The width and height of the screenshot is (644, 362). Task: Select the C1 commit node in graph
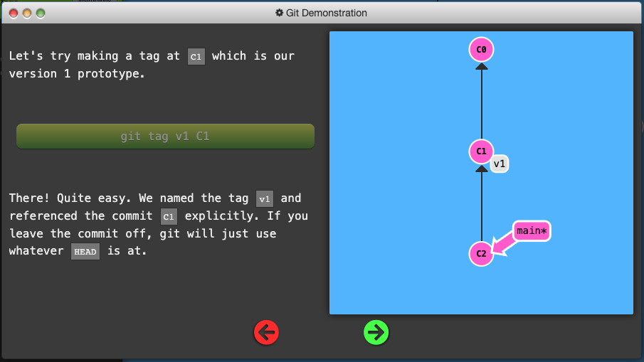coord(481,151)
